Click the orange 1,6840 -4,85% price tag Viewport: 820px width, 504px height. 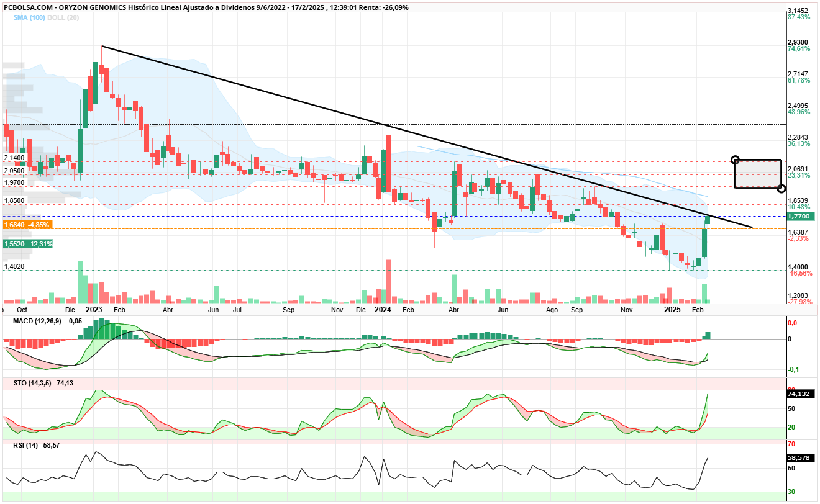(27, 225)
